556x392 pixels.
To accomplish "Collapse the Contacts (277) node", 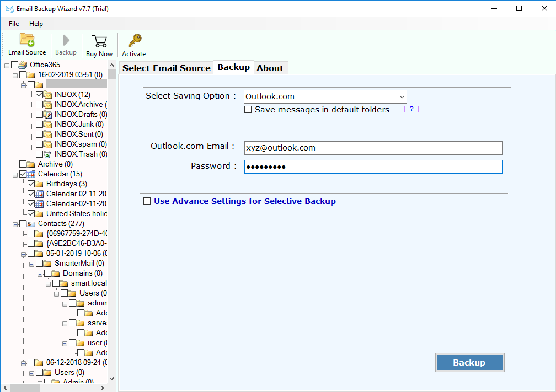I will [15, 224].
